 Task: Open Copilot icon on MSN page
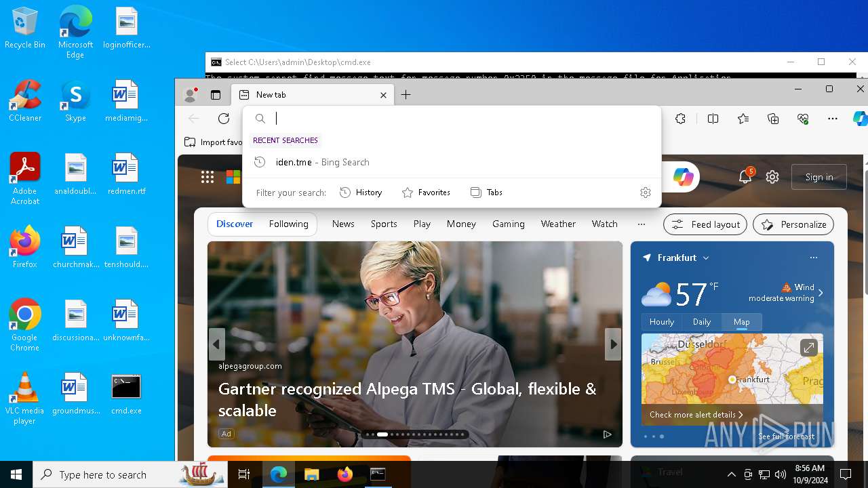tap(683, 177)
